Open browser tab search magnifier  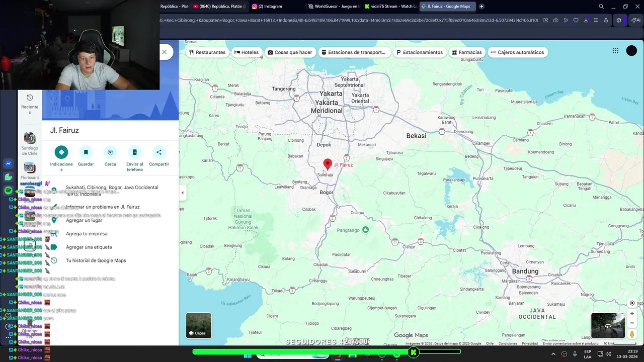coord(601,7)
